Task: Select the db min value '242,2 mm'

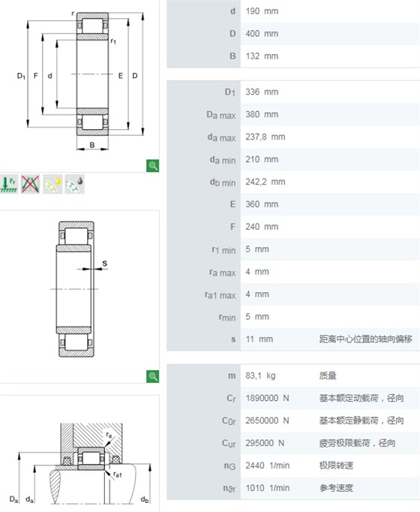Action: click(x=265, y=182)
